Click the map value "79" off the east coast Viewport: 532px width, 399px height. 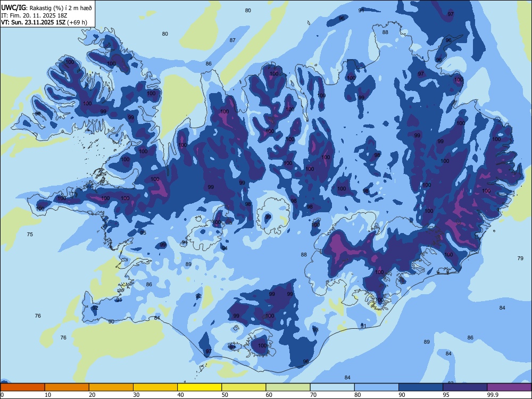(520, 258)
